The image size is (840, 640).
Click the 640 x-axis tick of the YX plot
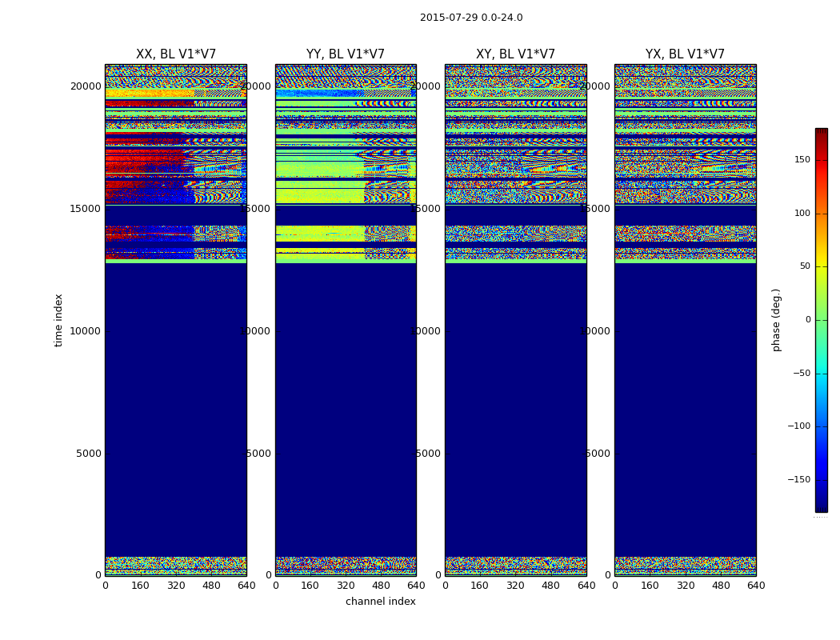pos(756,586)
